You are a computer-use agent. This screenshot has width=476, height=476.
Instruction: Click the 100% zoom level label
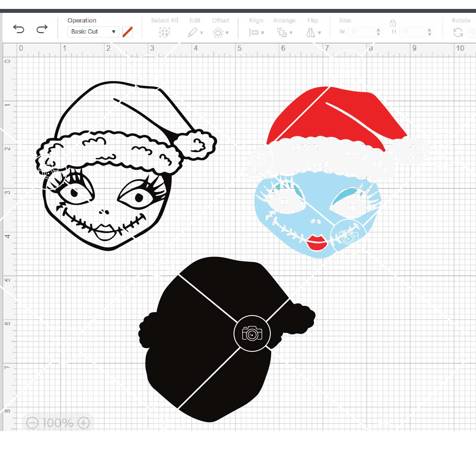tap(58, 423)
